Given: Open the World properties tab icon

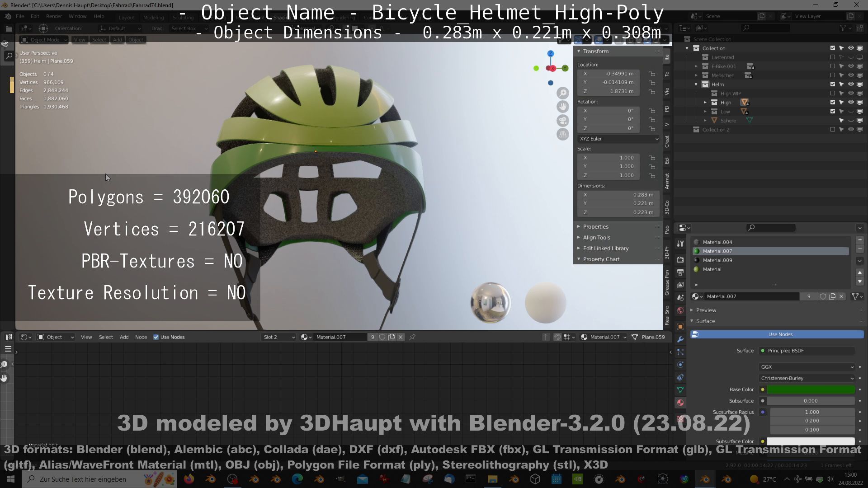Looking at the screenshot, I should pos(680,310).
